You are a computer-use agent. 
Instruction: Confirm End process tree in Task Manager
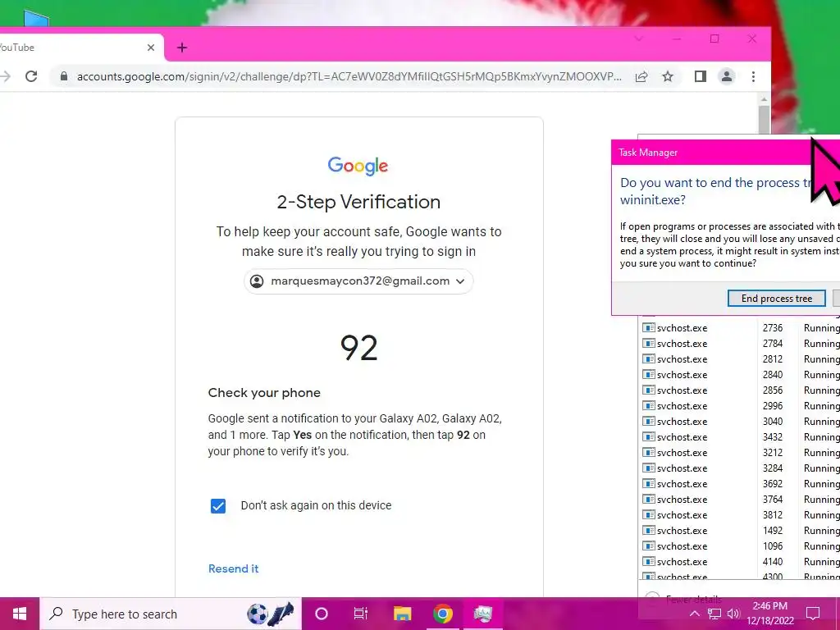[x=776, y=299]
